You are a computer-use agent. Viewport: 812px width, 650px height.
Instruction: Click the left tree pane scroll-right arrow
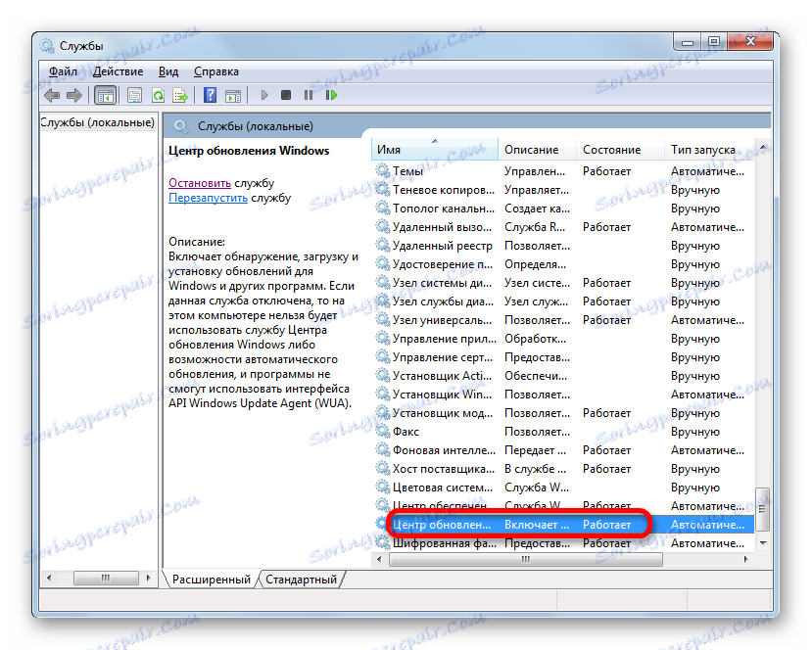149,578
